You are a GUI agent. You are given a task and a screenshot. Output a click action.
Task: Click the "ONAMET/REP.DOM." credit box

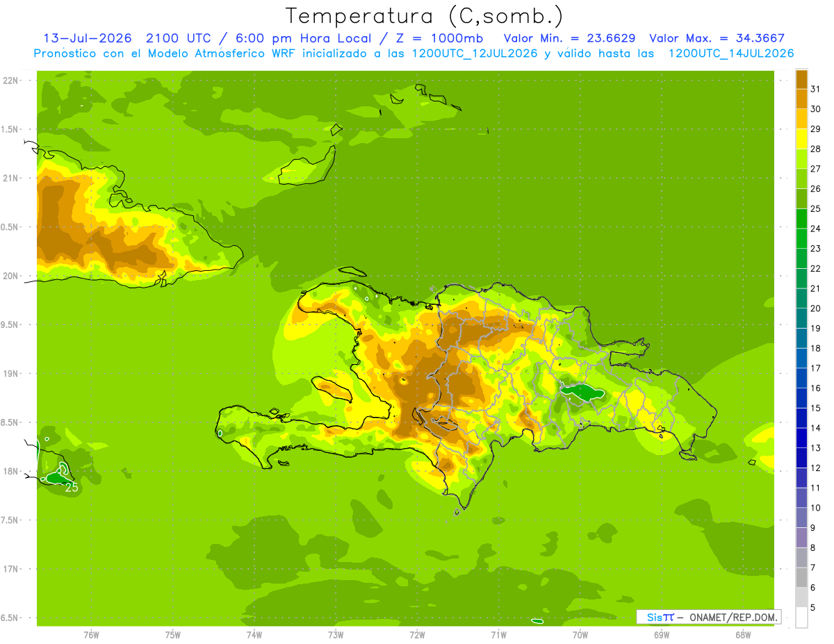pyautogui.click(x=708, y=617)
